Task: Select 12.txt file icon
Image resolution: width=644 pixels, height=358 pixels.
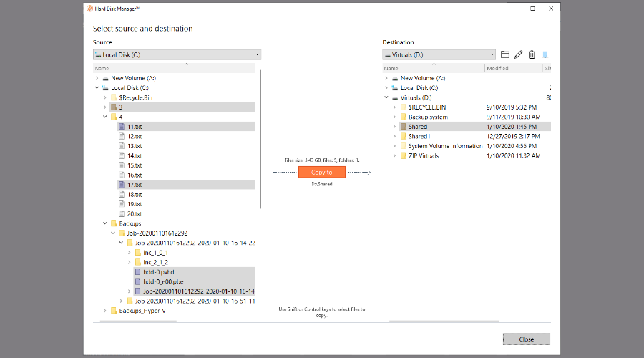Action: point(122,136)
